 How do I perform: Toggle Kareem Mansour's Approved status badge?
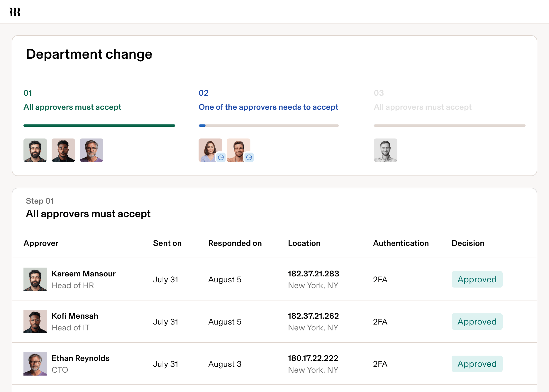pyautogui.click(x=477, y=279)
